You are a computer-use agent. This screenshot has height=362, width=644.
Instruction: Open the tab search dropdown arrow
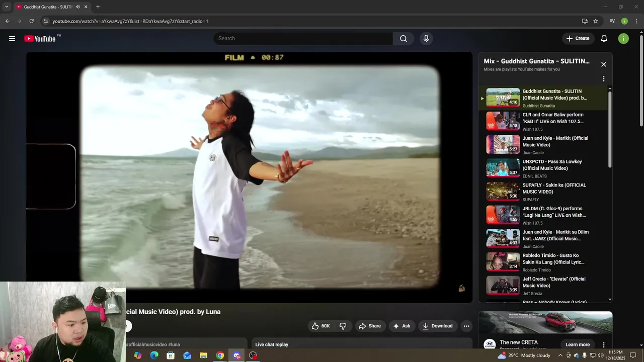click(7, 7)
